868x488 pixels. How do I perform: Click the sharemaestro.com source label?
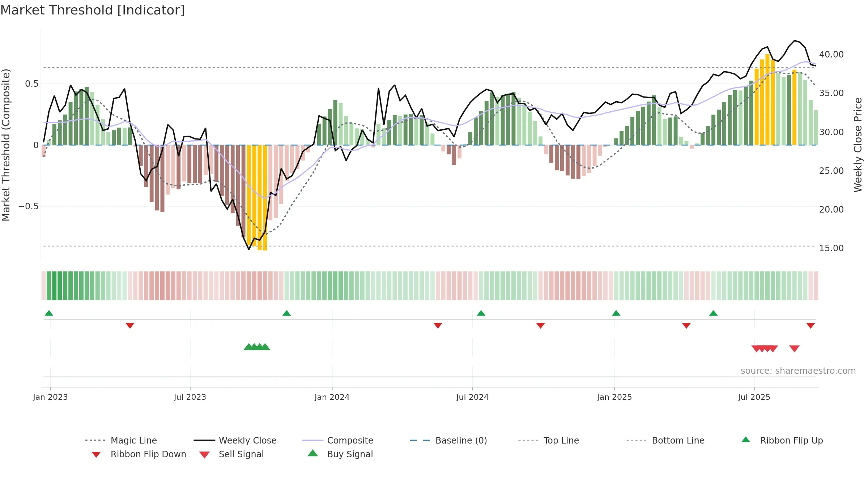pyautogui.click(x=798, y=371)
